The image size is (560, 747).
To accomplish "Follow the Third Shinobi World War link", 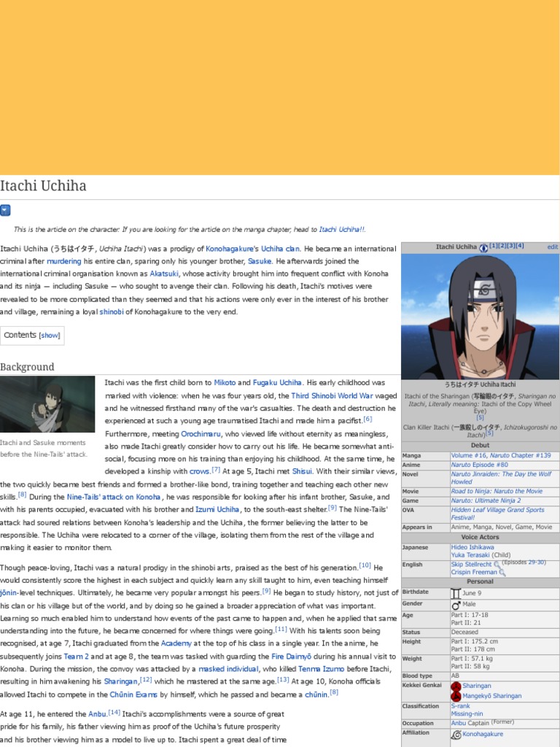I will [x=332, y=395].
